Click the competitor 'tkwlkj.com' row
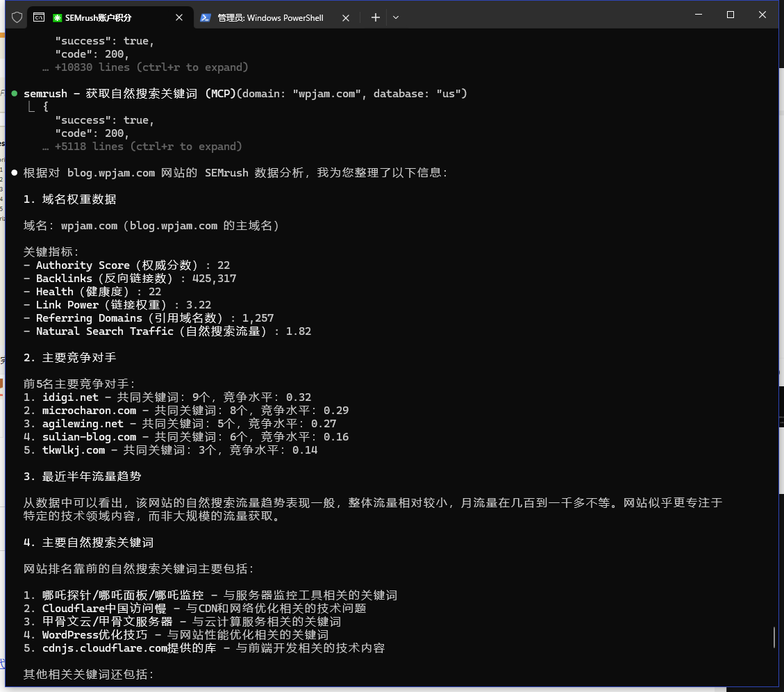Screen dimensions: 784x692 [170, 450]
